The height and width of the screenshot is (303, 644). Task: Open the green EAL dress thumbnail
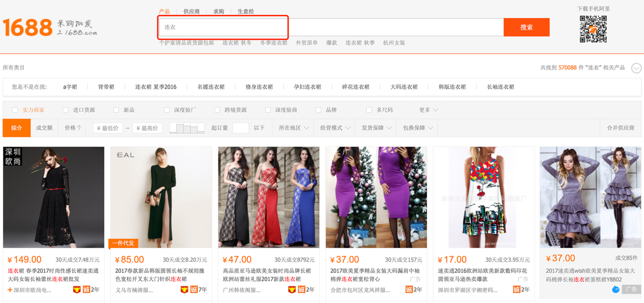pos(161,197)
